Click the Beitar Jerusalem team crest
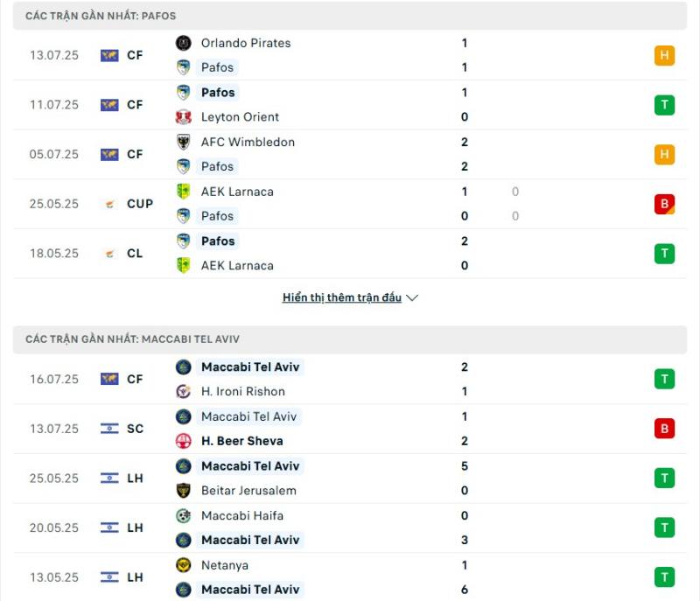 click(x=183, y=491)
